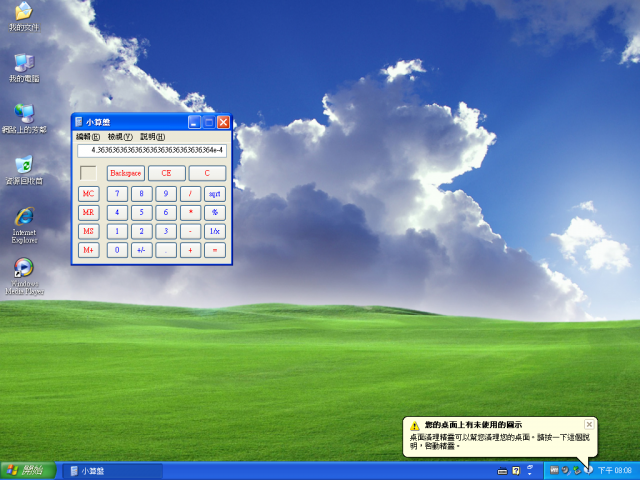The height and width of the screenshot is (480, 640).
Task: Select the Windows Media Player desktop icon
Action: point(24,276)
